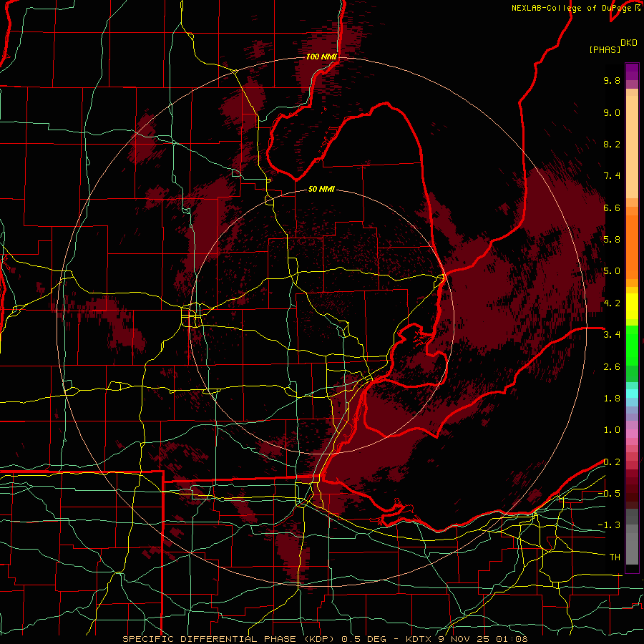The height and width of the screenshot is (644, 644).
Task: Click the 8.2 scale value
Action: click(x=612, y=144)
